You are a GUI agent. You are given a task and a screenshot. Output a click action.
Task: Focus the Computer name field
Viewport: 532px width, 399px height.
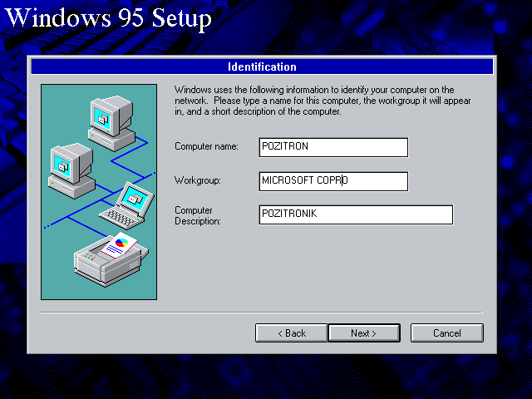click(333, 147)
